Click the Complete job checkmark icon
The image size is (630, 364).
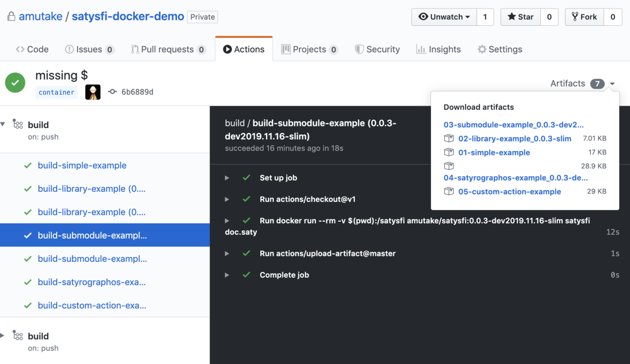[246, 275]
